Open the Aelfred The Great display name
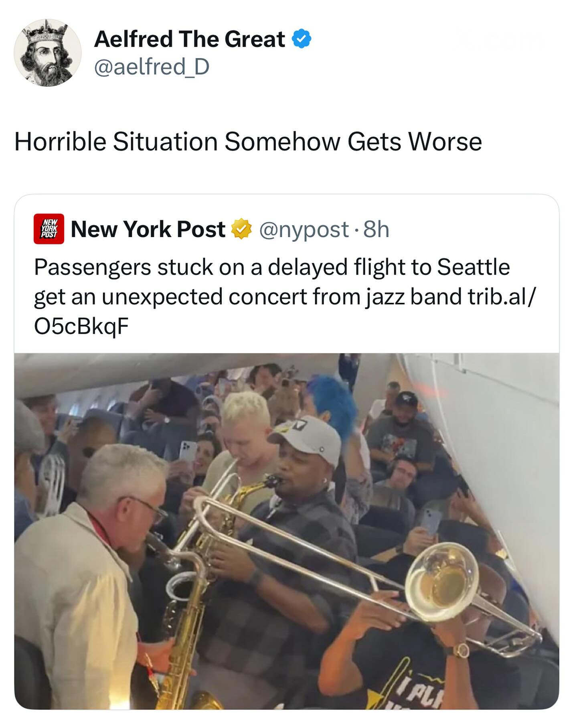573x728 pixels. 189,39
